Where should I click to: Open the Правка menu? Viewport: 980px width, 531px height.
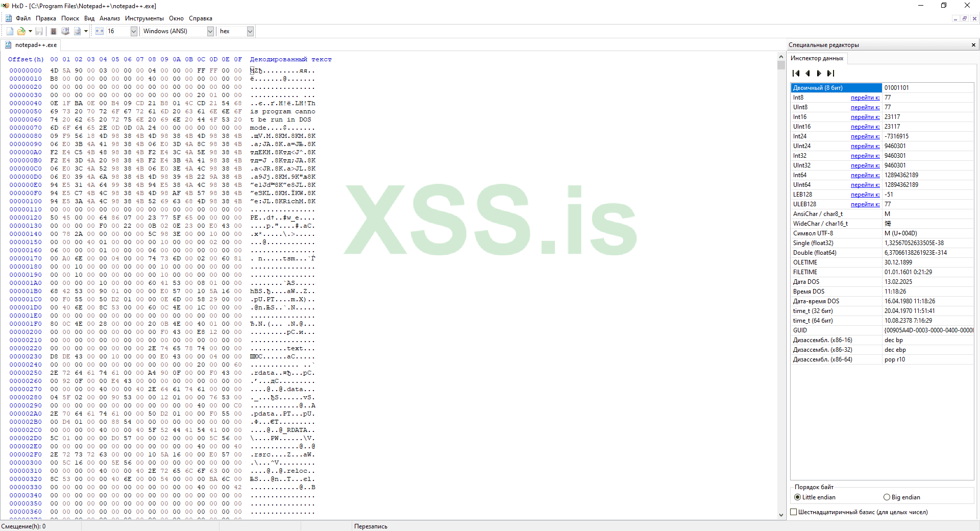[46, 18]
